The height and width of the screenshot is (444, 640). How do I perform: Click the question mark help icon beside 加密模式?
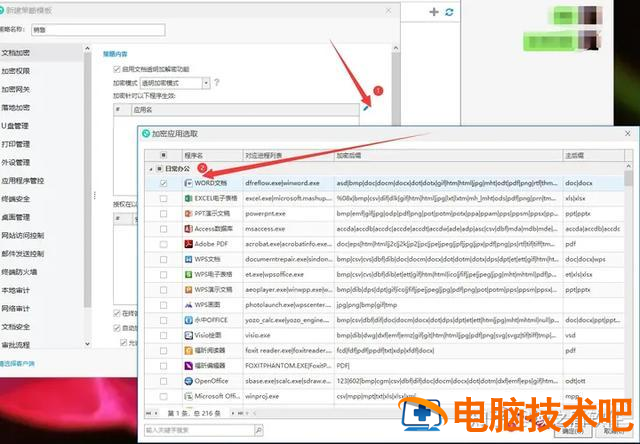coord(217,83)
